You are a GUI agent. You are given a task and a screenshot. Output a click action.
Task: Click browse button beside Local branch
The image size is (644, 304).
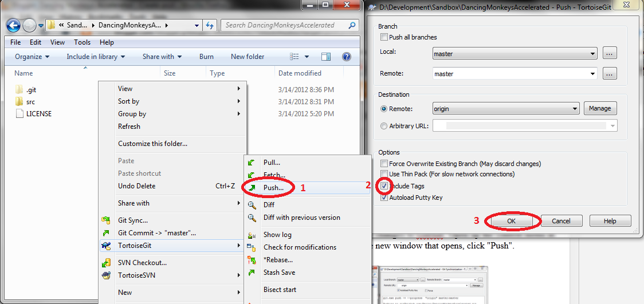pyautogui.click(x=610, y=53)
